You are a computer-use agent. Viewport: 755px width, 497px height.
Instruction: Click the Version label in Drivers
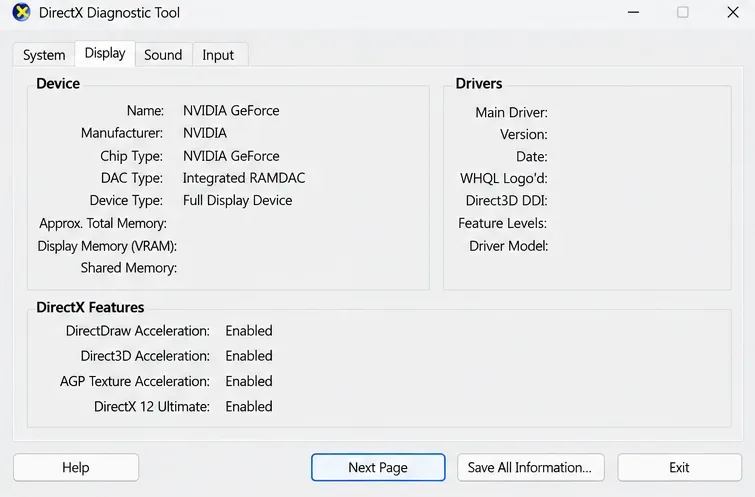click(523, 134)
